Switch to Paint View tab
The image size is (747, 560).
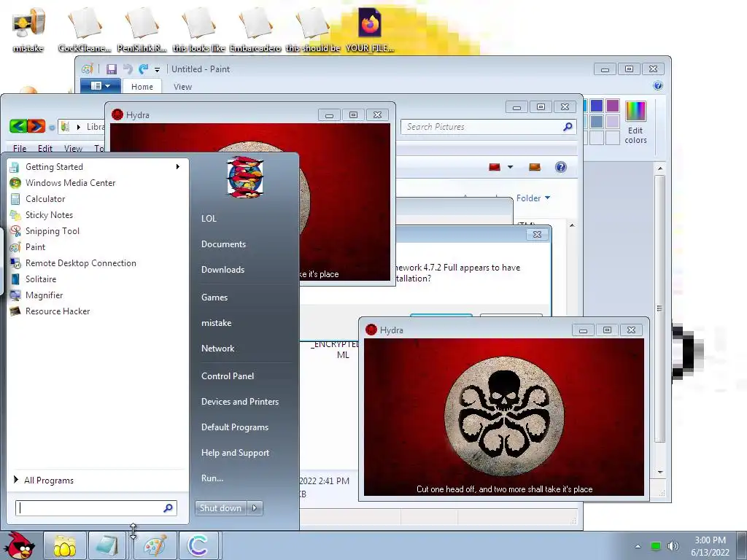182,87
